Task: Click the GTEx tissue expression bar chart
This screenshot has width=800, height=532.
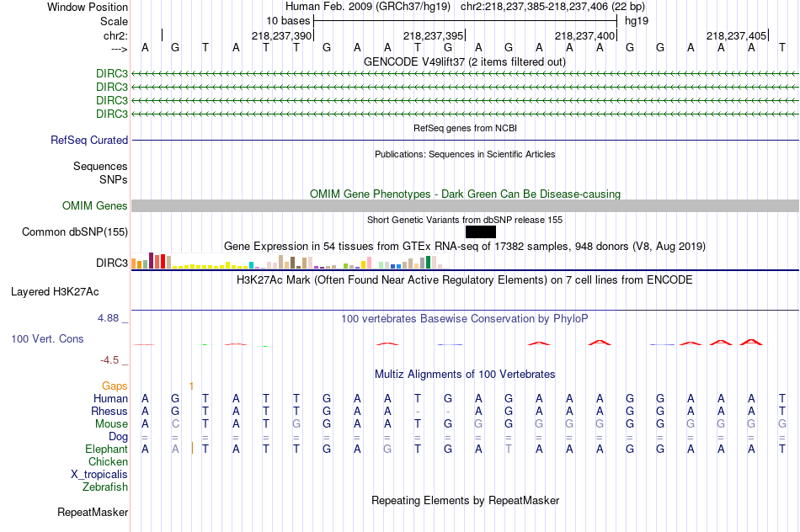Action: point(290,261)
